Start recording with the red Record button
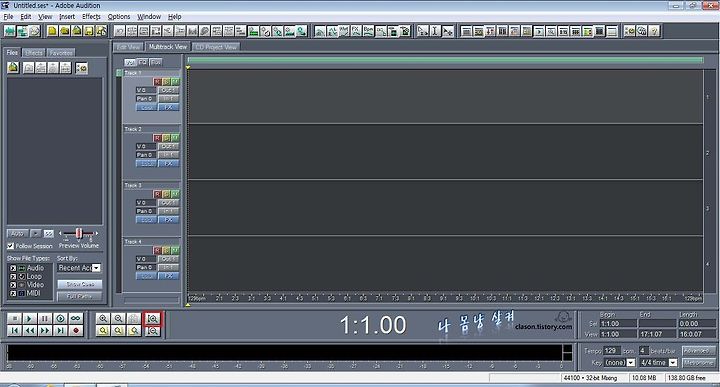This screenshot has height=387, width=720. [x=76, y=331]
